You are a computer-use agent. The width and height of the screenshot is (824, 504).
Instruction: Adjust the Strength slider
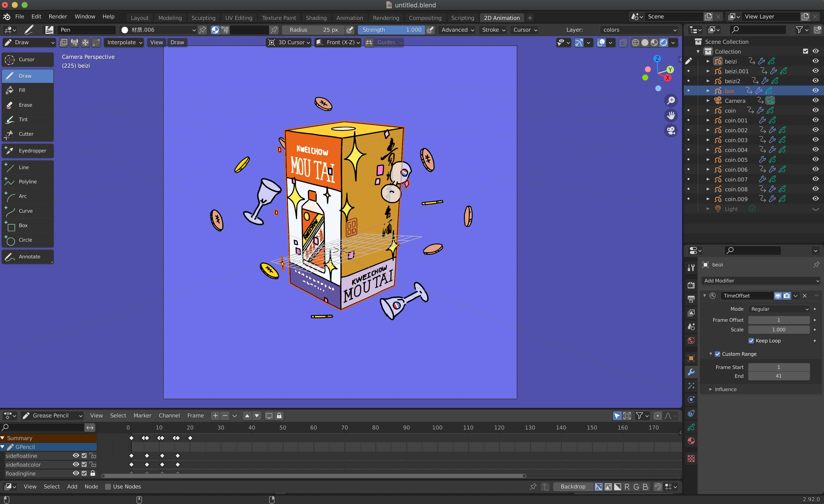[x=391, y=30]
